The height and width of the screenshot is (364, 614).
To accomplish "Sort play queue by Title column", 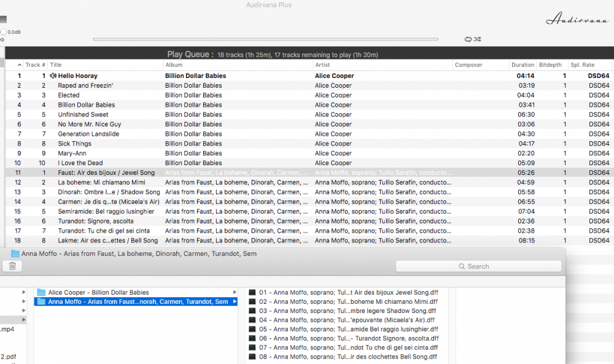I will tap(104, 65).
